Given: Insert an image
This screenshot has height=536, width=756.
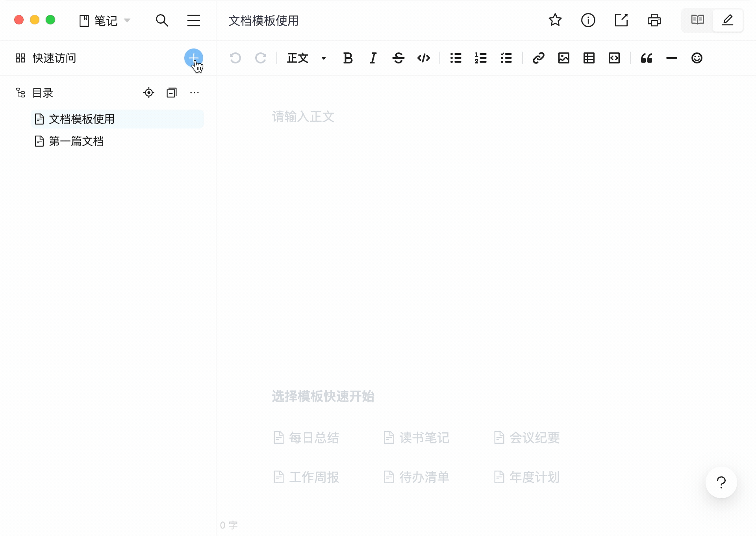Looking at the screenshot, I should [x=564, y=58].
